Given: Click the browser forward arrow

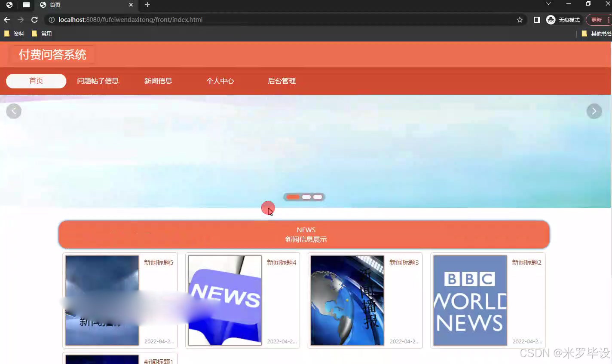Looking at the screenshot, I should 21,20.
